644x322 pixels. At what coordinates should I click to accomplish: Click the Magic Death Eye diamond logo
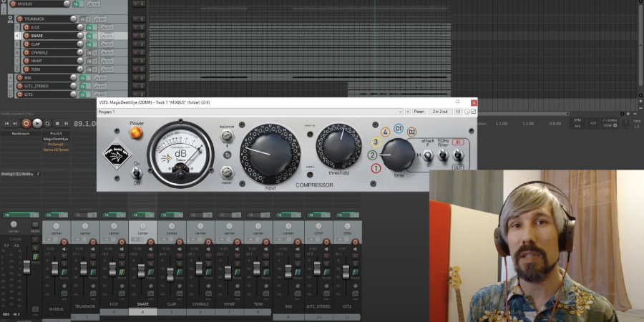(117, 154)
